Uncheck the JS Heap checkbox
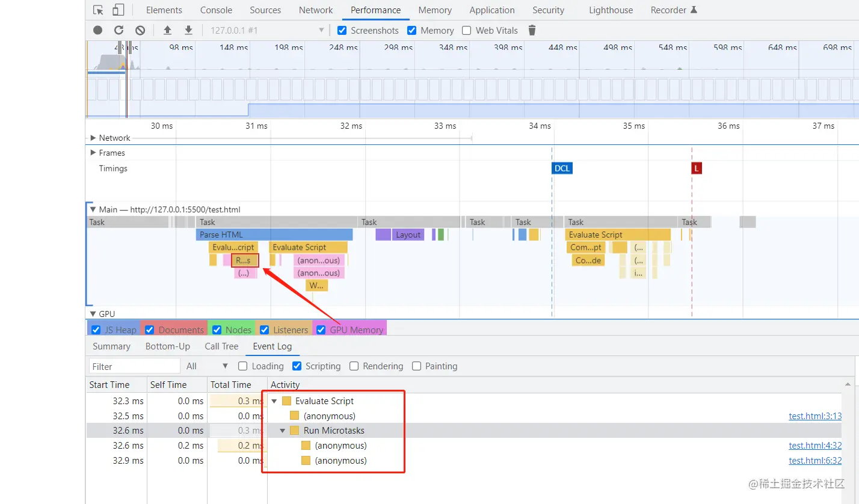The height and width of the screenshot is (504, 859). [96, 330]
